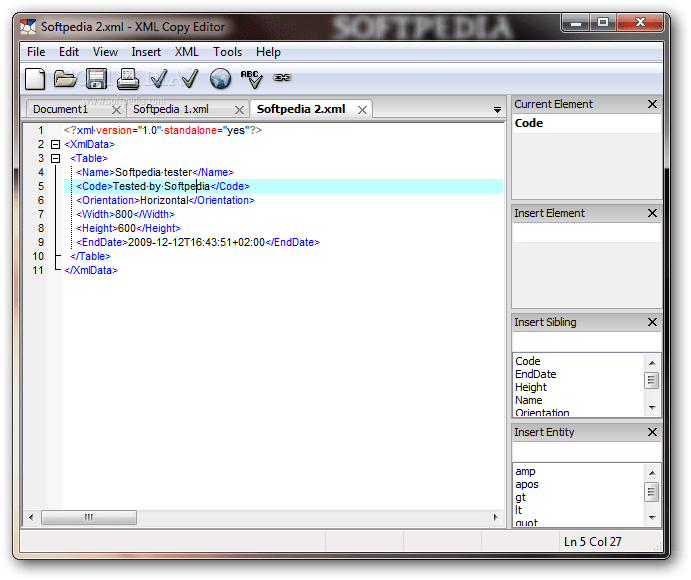691x580 pixels.
Task: Click the Open folder icon
Action: pyautogui.click(x=65, y=79)
